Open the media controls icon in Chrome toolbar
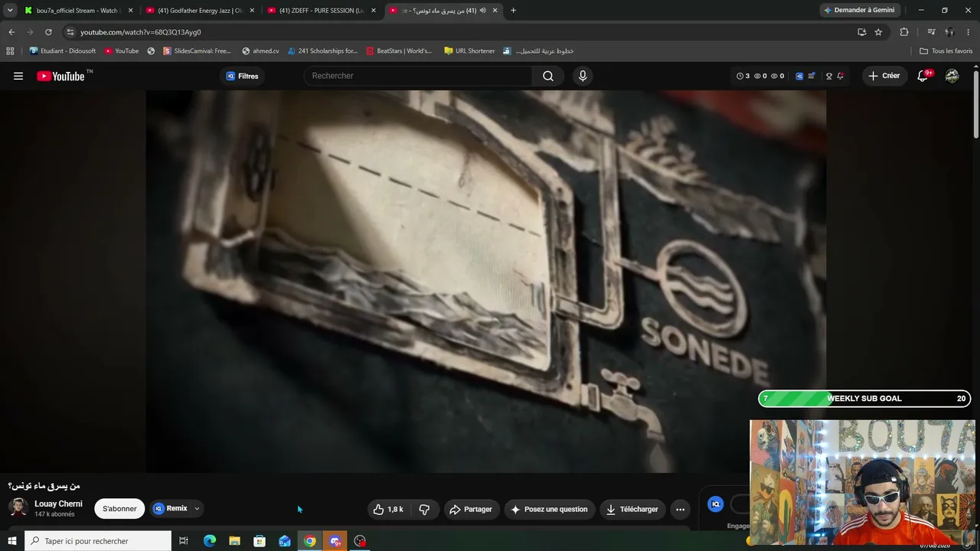The image size is (980, 551). click(x=931, y=32)
